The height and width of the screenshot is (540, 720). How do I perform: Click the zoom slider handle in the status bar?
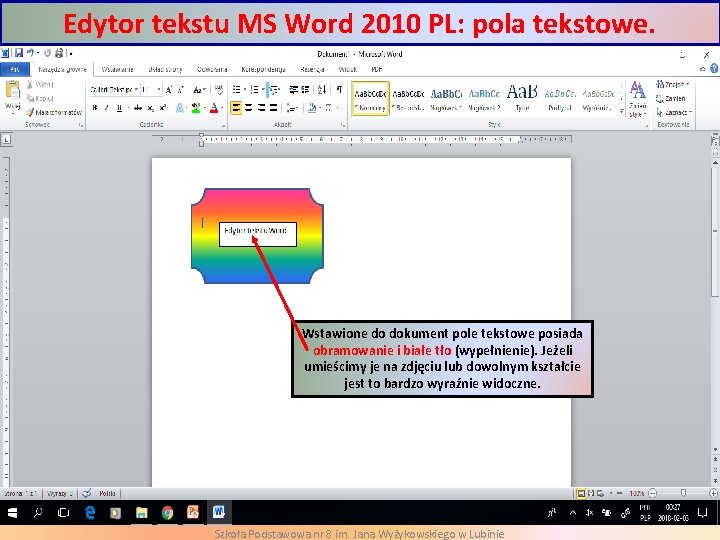683,493
